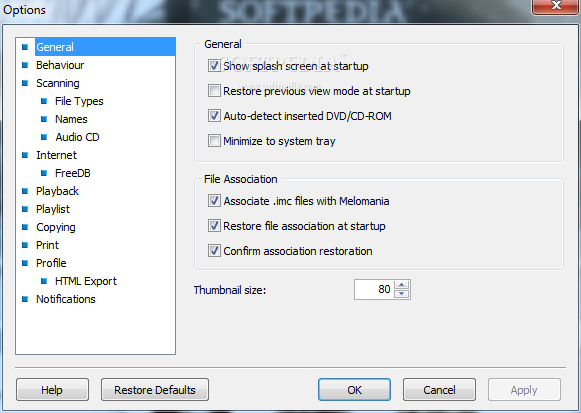The width and height of the screenshot is (581, 413).
Task: Open the Notifications options page
Action: (x=66, y=299)
